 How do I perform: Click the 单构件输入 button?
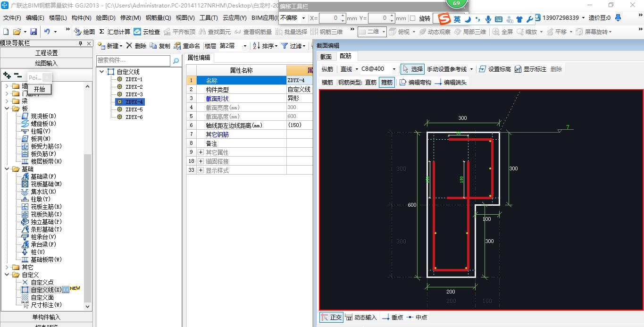coord(46,317)
